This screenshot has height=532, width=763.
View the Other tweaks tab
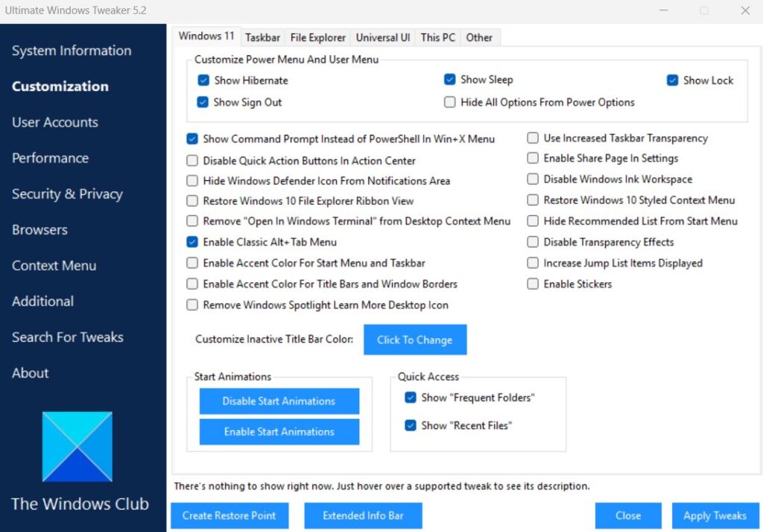(480, 37)
